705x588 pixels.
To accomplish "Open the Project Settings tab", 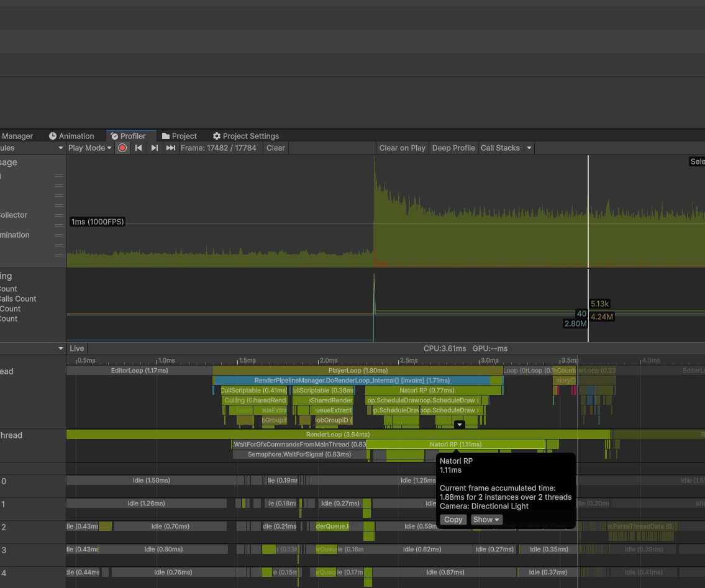I will [245, 136].
